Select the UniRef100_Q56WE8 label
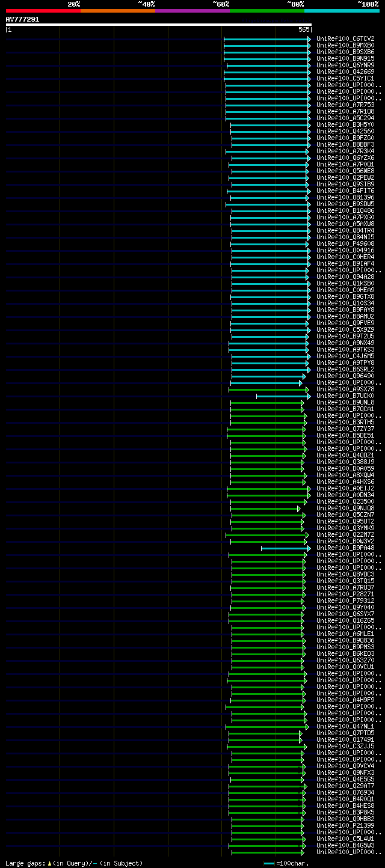This screenshot has height=868, width=385. coord(345,171)
